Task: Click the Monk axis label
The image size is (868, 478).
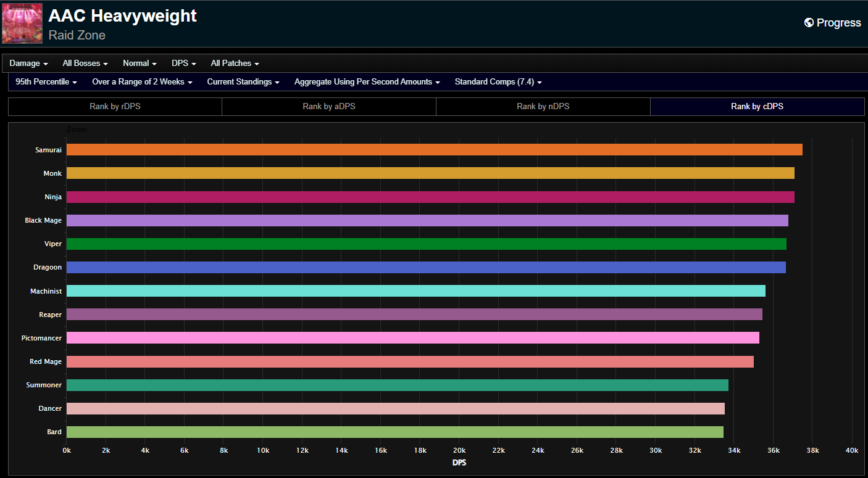Action: pos(52,173)
